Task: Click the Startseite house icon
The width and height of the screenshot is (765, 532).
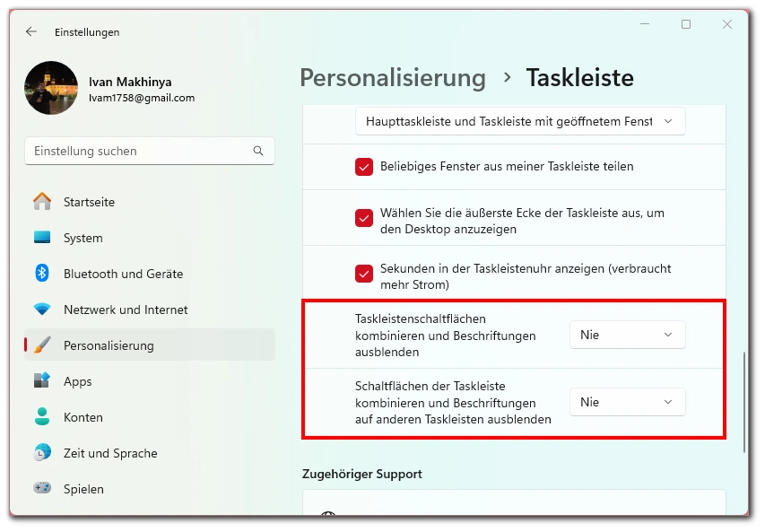Action: click(42, 202)
